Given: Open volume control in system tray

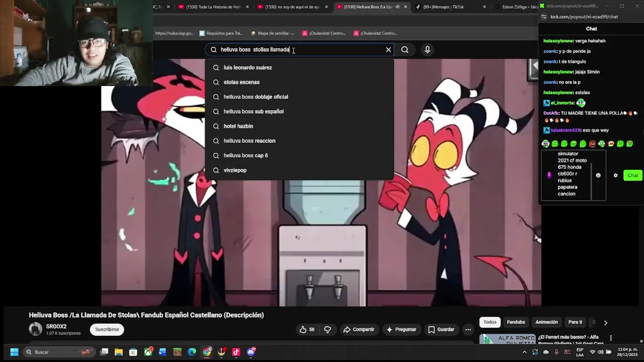Looking at the screenshot, I should tap(601, 352).
